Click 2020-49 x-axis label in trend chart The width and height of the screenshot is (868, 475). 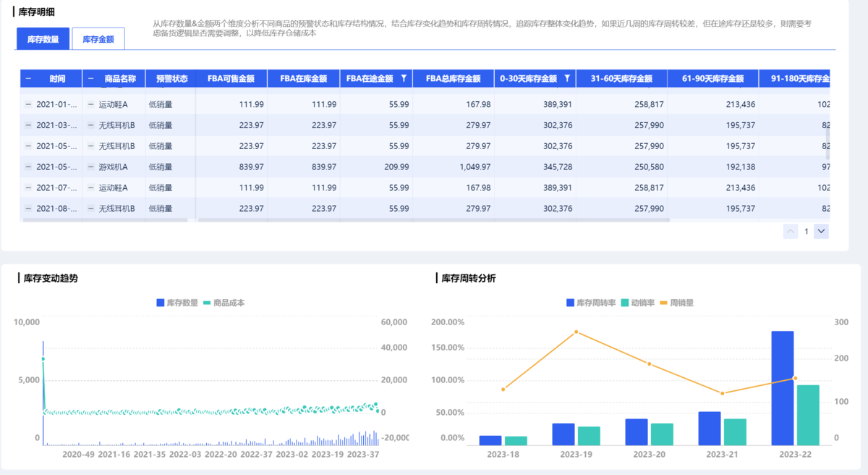point(78,455)
